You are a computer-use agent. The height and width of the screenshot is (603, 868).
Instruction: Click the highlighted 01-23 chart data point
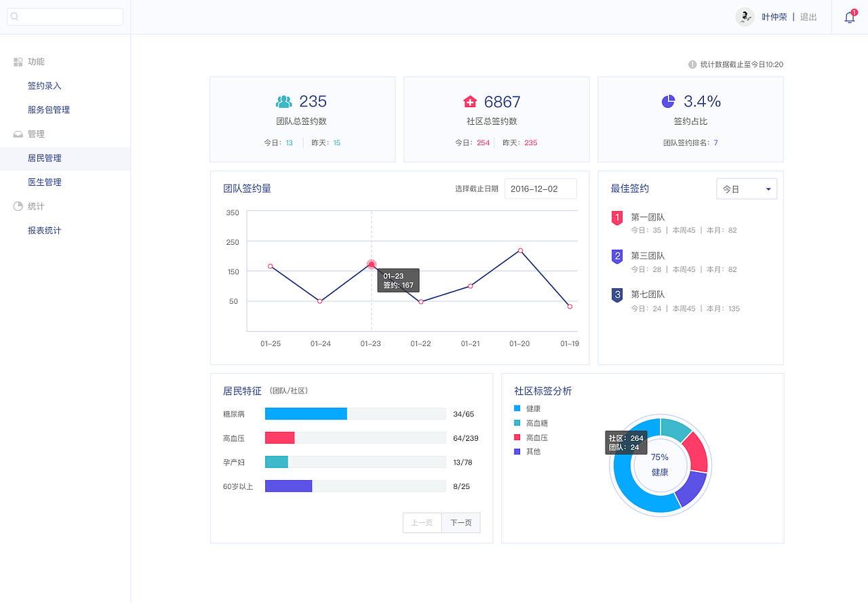tap(371, 265)
